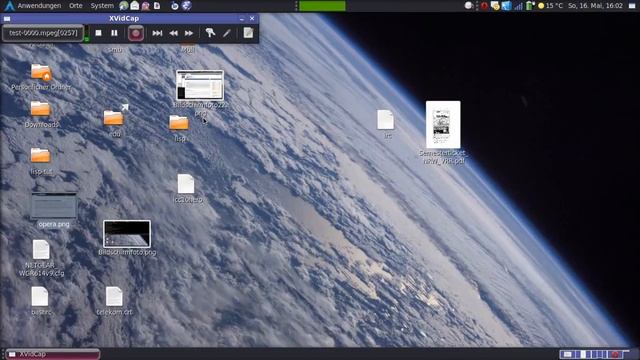Pause the XVidCap recording

(114, 33)
